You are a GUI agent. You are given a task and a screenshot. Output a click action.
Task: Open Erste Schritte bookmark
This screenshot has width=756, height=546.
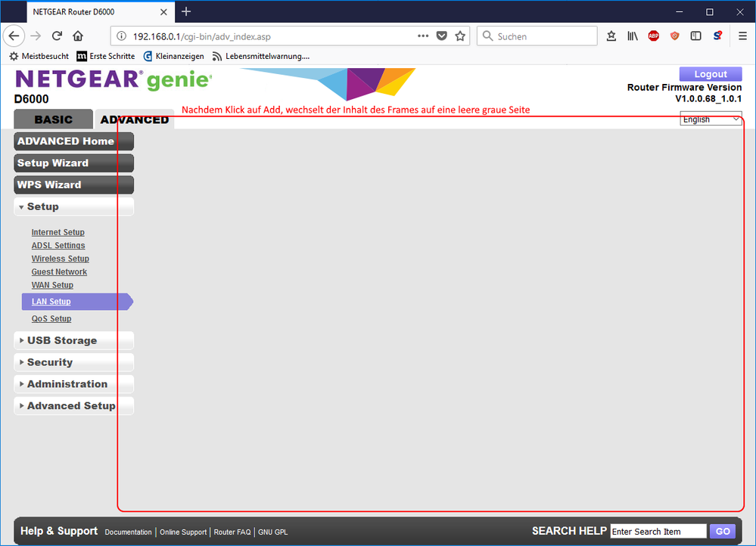point(106,56)
